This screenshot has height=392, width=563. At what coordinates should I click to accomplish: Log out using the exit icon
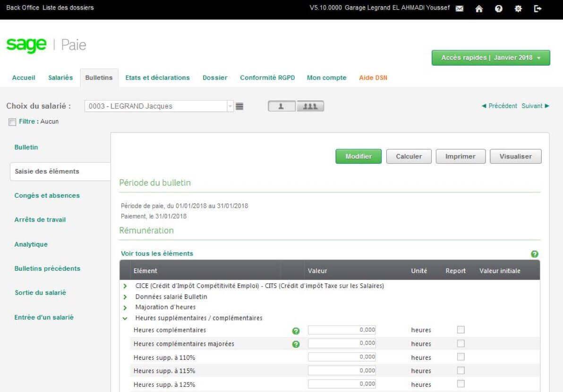pyautogui.click(x=537, y=8)
